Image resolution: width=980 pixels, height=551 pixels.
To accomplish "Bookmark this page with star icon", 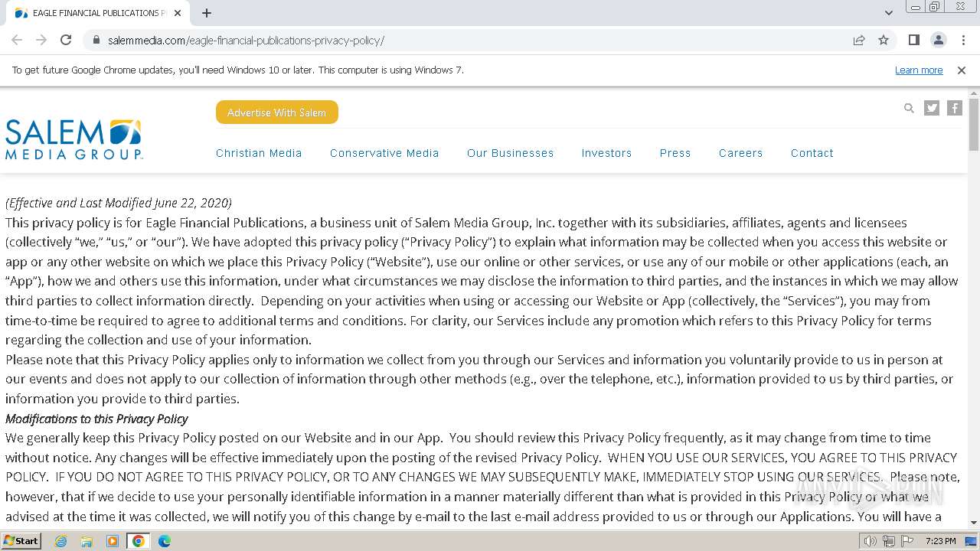I will point(884,40).
